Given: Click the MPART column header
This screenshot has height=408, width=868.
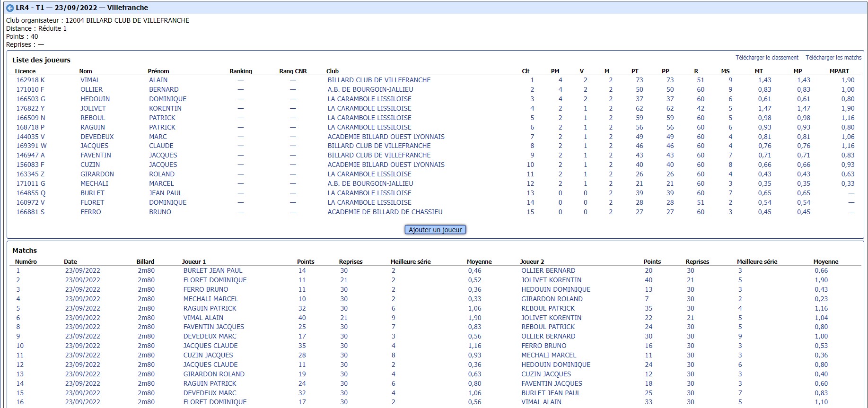Looking at the screenshot, I should click(839, 71).
